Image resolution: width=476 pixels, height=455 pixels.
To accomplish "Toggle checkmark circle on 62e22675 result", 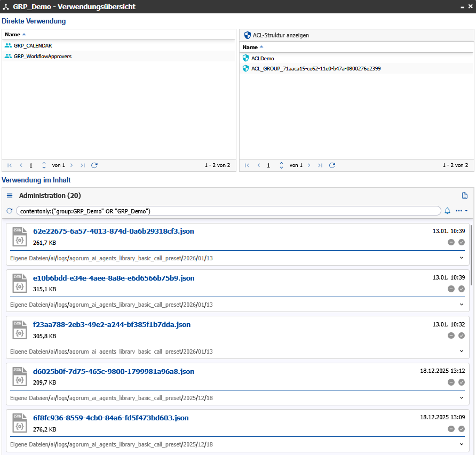I will pos(462,242).
